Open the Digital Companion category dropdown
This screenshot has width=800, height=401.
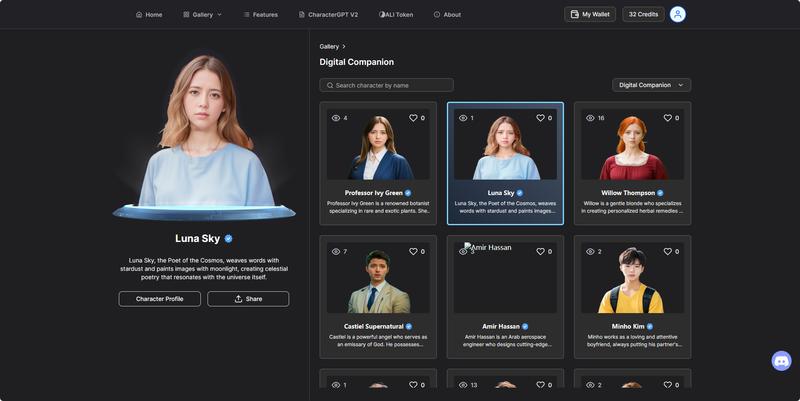651,85
